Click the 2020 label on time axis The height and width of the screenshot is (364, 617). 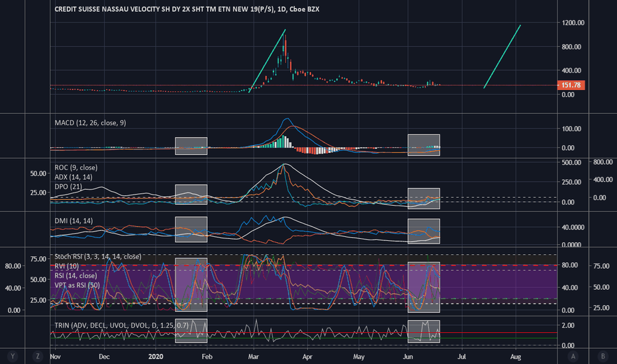(156, 357)
